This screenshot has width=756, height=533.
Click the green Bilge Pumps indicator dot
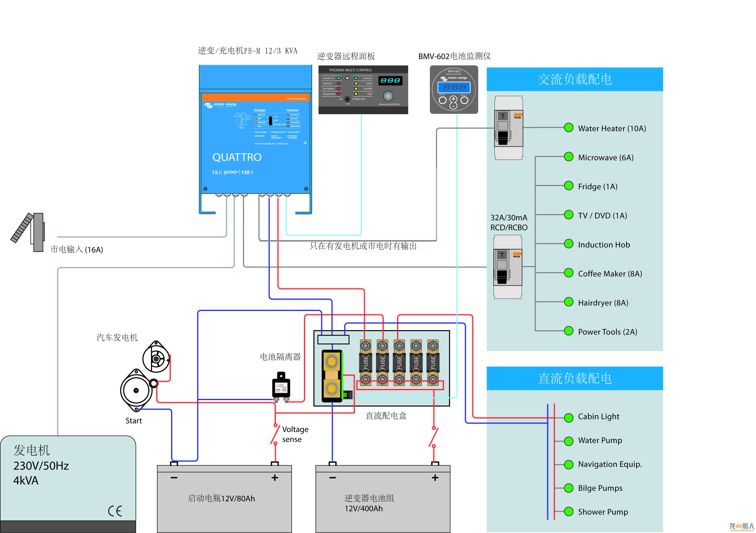pos(568,488)
